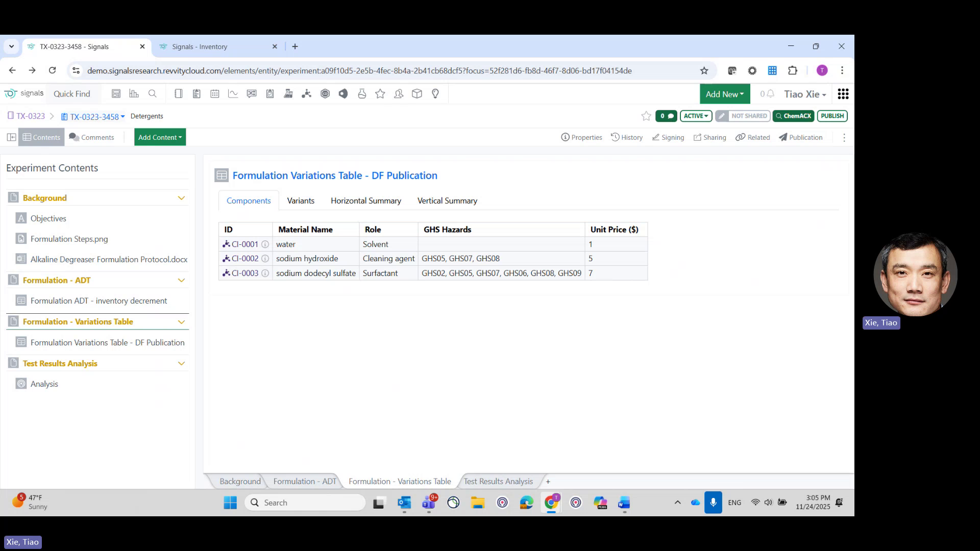
Task: Select the calendar icon in the toolbar
Action: point(215,93)
